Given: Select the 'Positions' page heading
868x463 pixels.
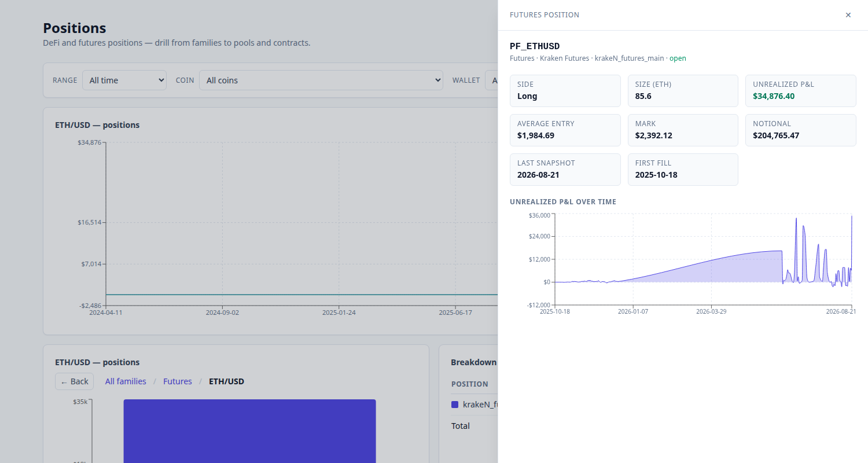Looking at the screenshot, I should [75, 28].
